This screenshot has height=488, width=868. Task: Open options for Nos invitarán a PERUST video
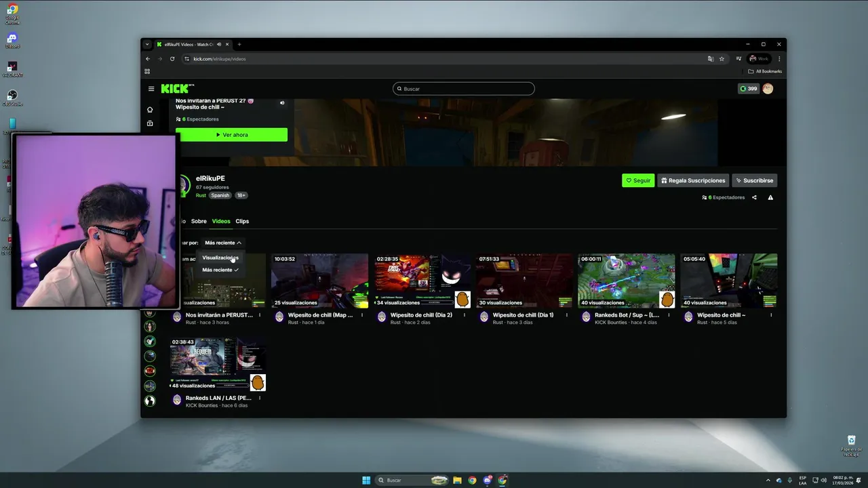click(260, 315)
